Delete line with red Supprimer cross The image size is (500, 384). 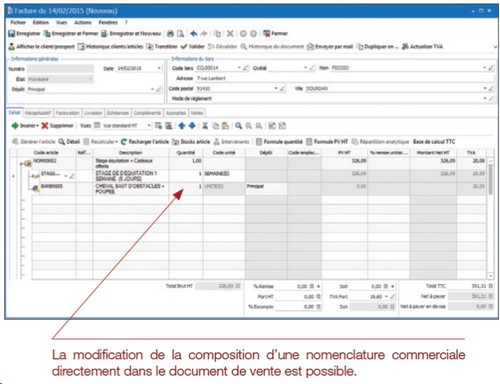coord(45,126)
